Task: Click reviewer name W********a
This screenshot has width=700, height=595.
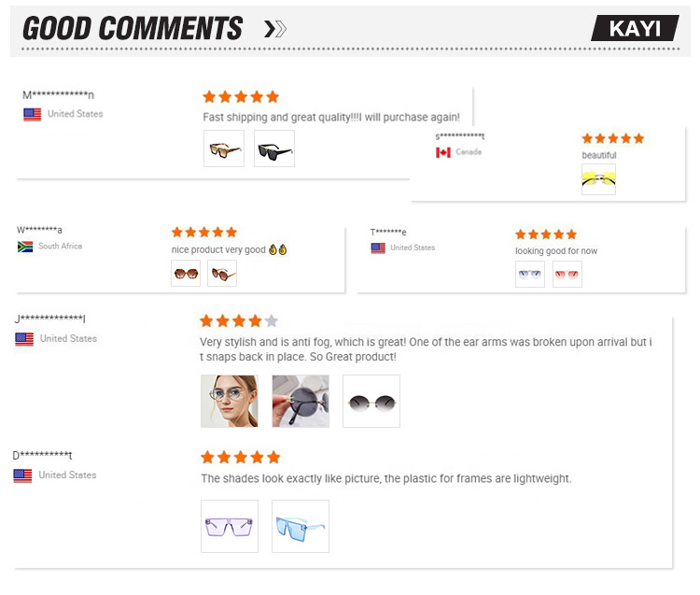Action: click(39, 230)
